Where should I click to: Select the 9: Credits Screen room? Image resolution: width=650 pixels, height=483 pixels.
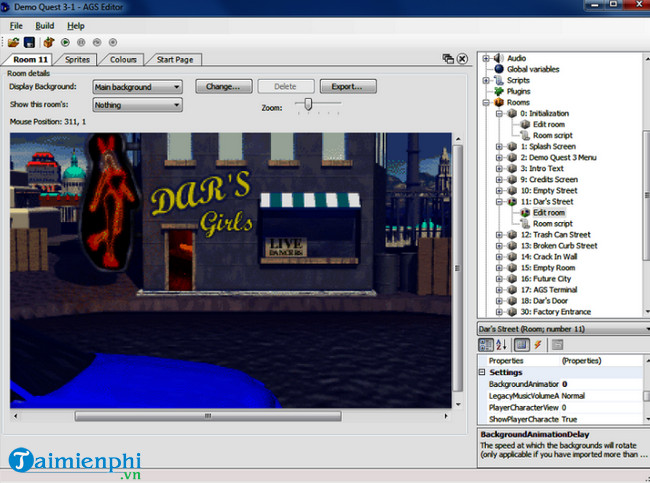coord(549,180)
